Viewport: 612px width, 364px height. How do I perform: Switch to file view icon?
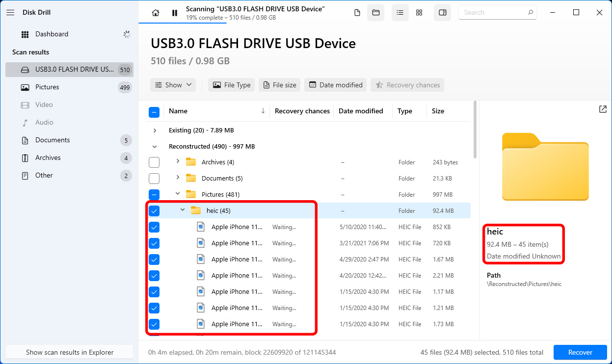click(357, 13)
